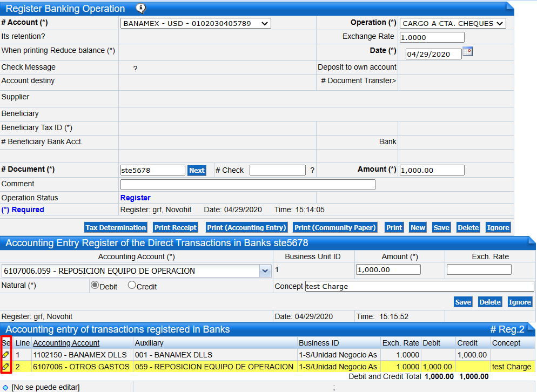Click the question mark in Check Message row
The width and height of the screenshot is (537, 392).
135,69
